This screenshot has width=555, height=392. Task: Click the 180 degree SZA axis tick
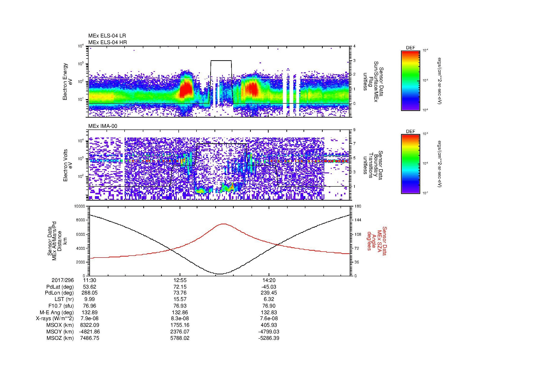coord(358,206)
